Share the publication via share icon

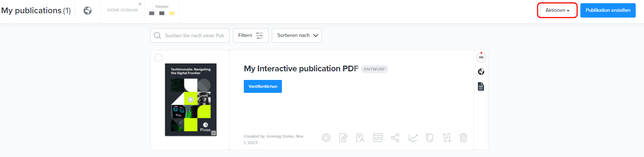395,138
